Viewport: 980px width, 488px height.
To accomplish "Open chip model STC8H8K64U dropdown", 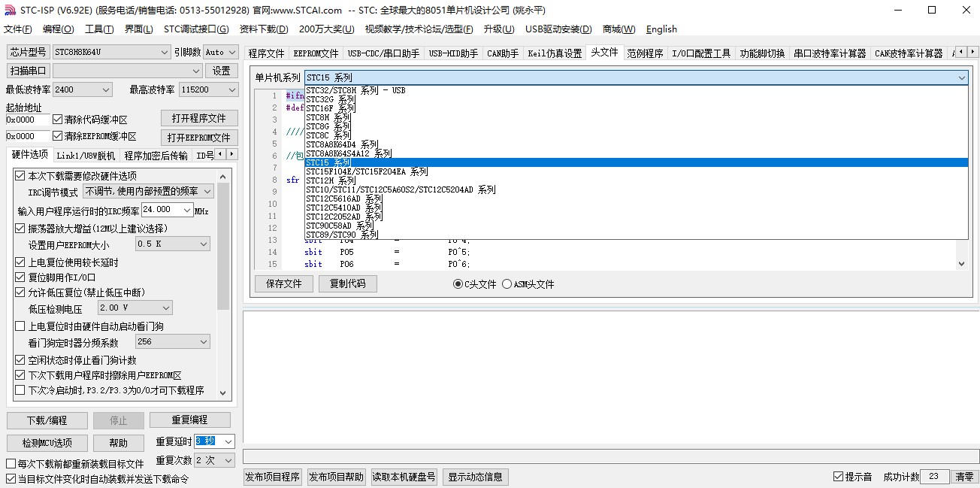I will coord(112,52).
